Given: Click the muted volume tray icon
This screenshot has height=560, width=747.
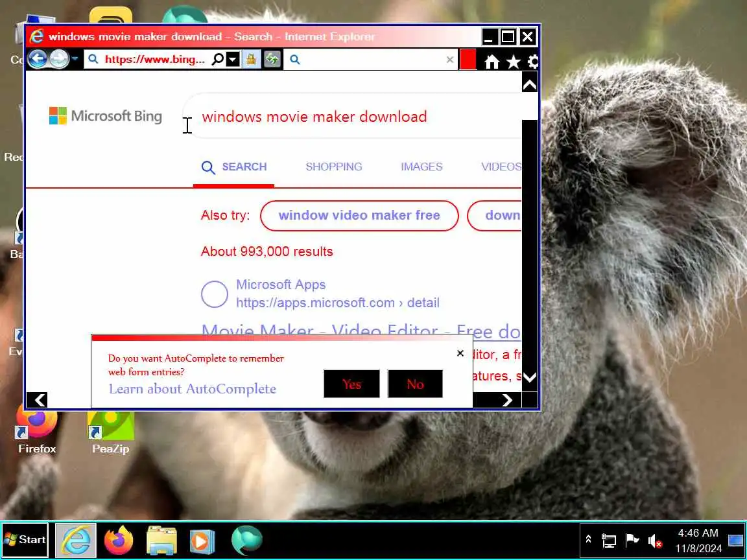Looking at the screenshot, I should 655,541.
